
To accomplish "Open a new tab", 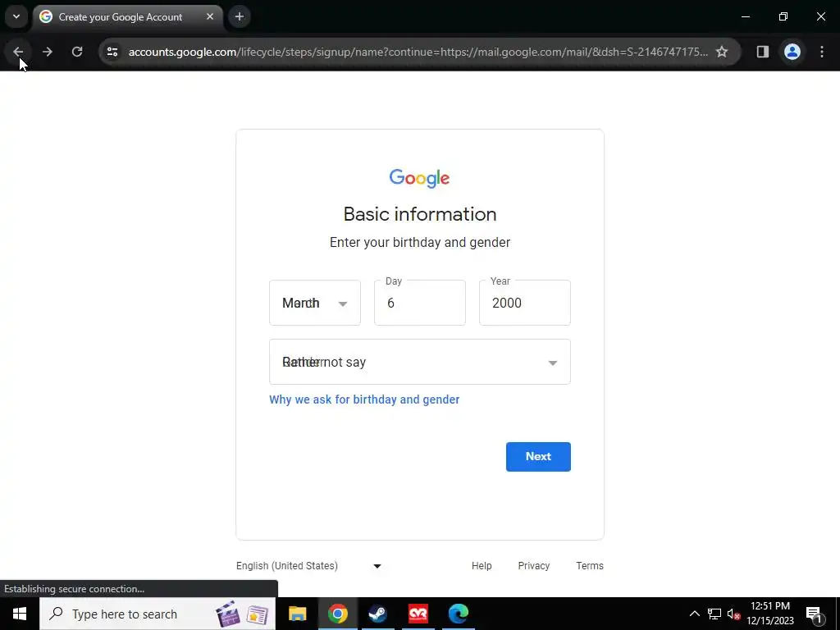I will click(x=240, y=16).
